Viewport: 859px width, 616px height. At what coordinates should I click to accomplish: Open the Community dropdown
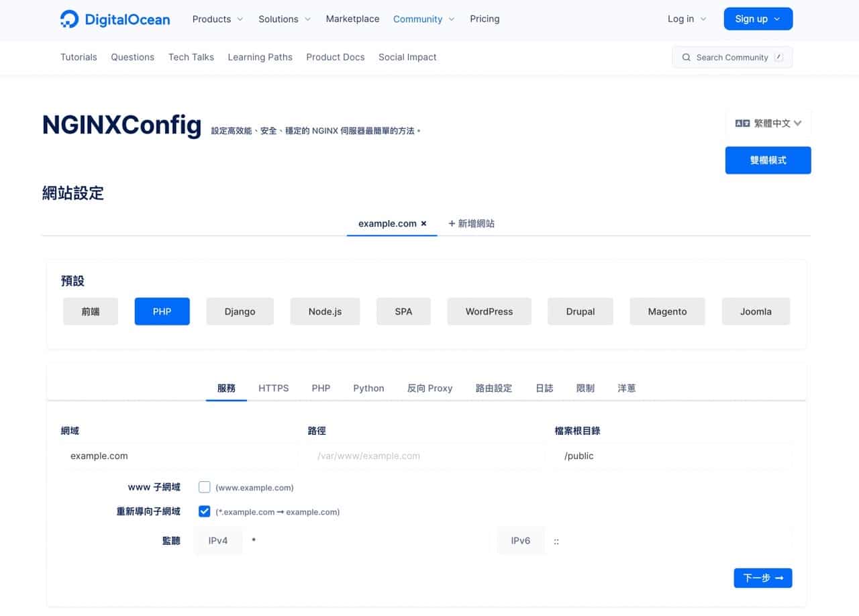click(x=424, y=19)
